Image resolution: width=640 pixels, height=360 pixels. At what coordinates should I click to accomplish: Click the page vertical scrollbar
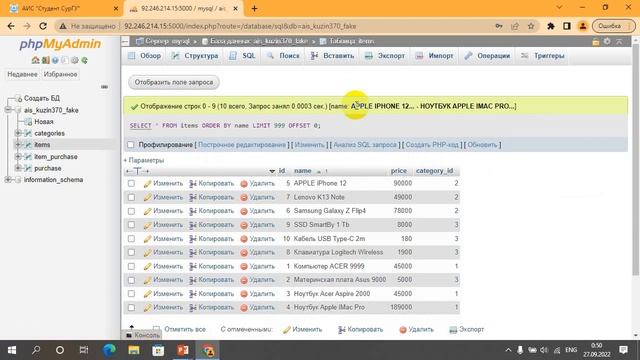click(x=636, y=159)
